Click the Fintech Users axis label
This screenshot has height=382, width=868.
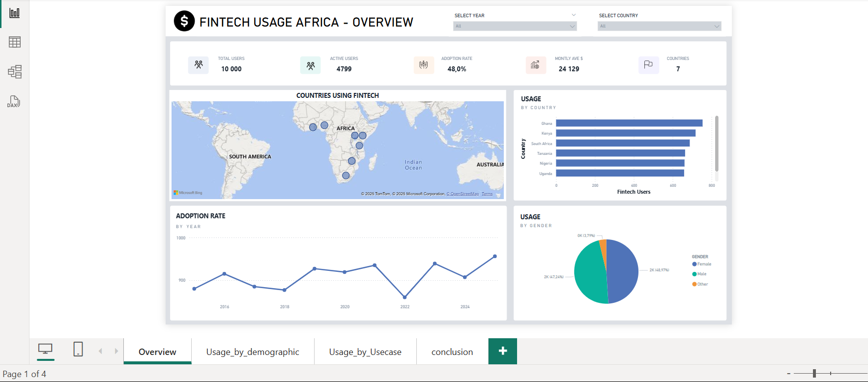pyautogui.click(x=634, y=192)
